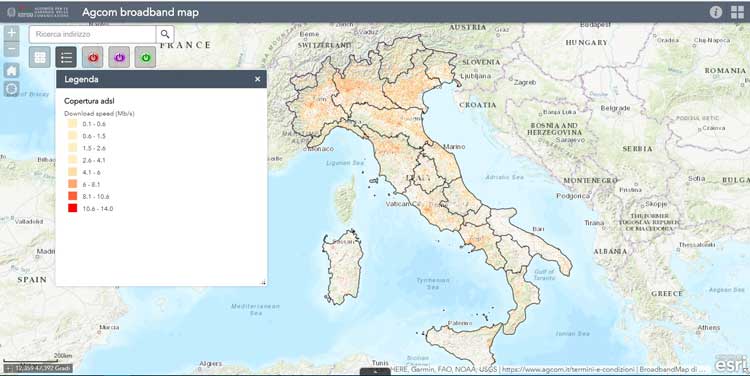Open the info icon in header
This screenshot has height=376, width=750.
(716, 12)
